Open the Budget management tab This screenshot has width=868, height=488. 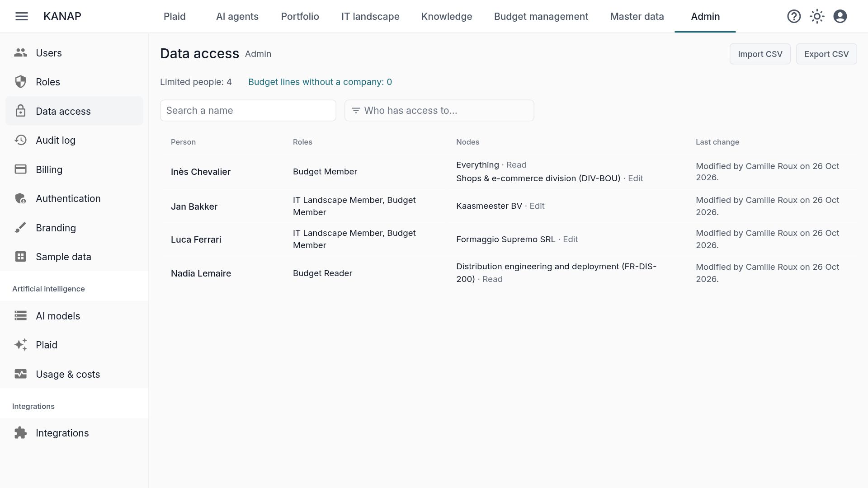click(x=541, y=16)
